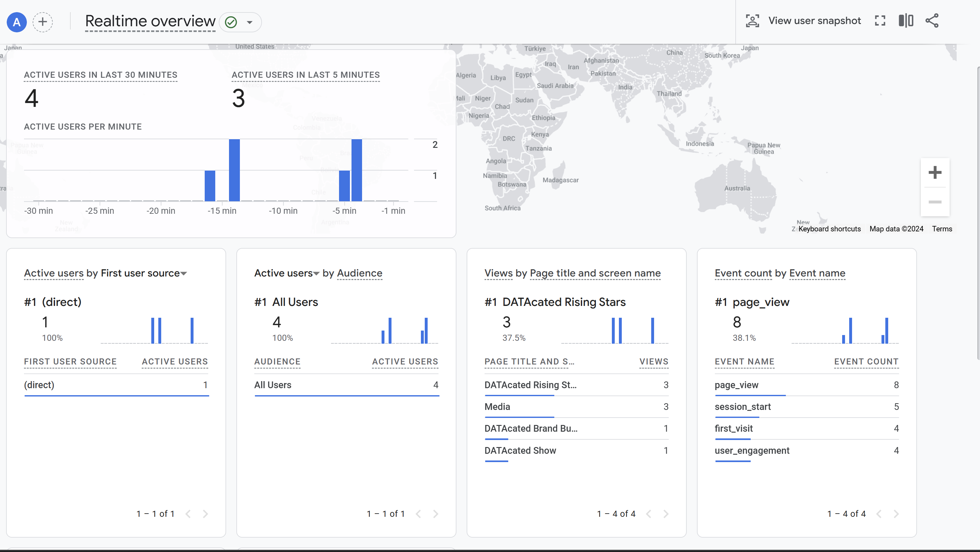Share this report with the share icon
The image size is (980, 552).
pos(932,20)
